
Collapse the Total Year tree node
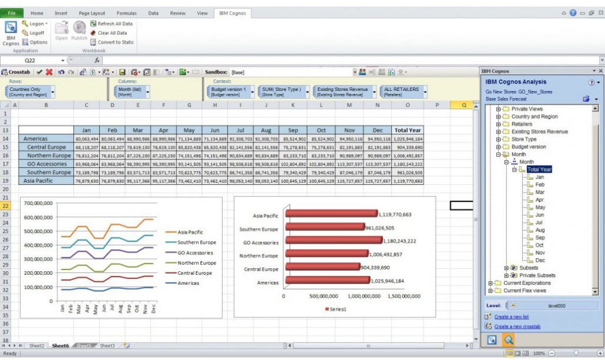pos(515,170)
